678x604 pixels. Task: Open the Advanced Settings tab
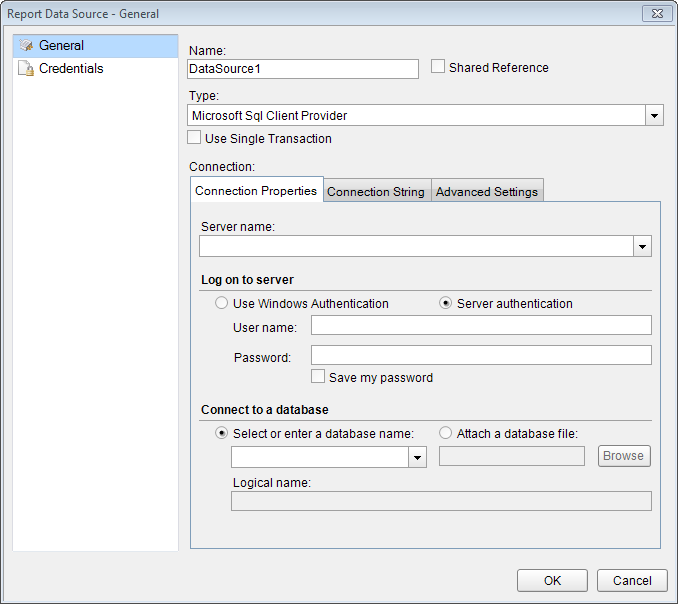(487, 192)
